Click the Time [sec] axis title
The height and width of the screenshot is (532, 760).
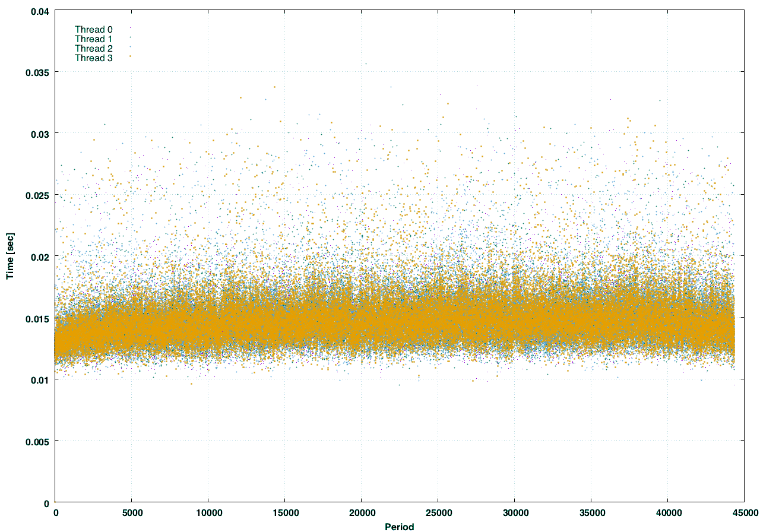[x=11, y=255]
